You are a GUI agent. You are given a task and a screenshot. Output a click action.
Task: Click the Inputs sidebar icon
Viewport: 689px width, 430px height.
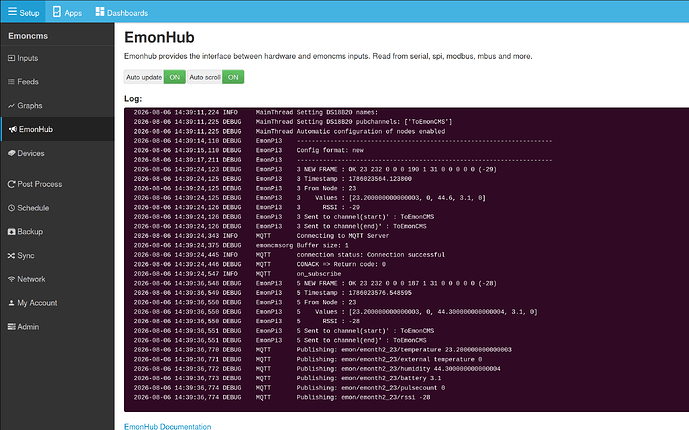(11, 58)
